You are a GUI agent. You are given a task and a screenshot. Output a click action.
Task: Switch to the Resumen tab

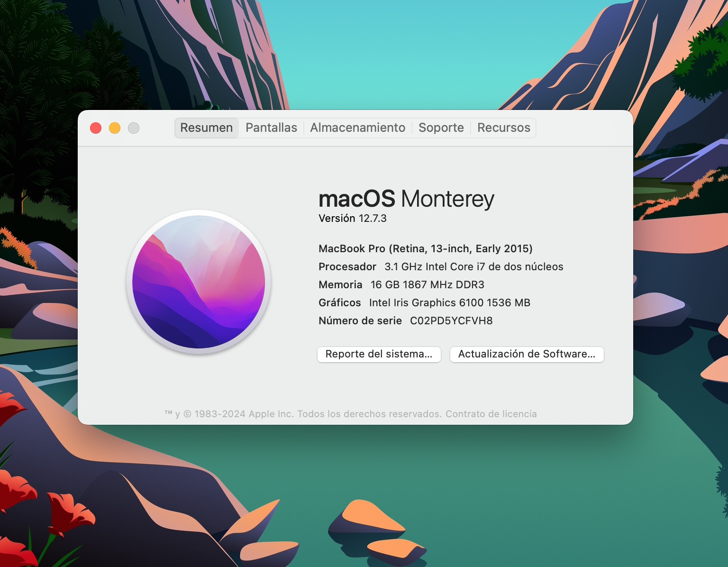pos(206,128)
